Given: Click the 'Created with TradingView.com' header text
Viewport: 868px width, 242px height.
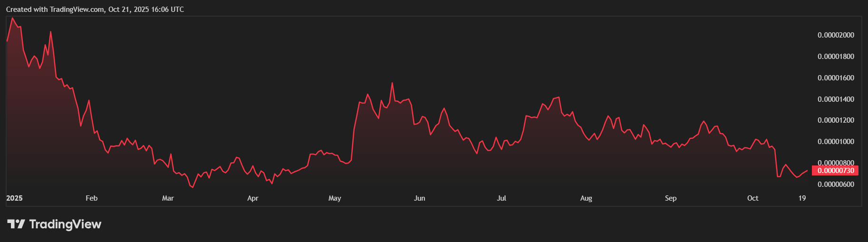Looking at the screenshot, I should point(95,10).
